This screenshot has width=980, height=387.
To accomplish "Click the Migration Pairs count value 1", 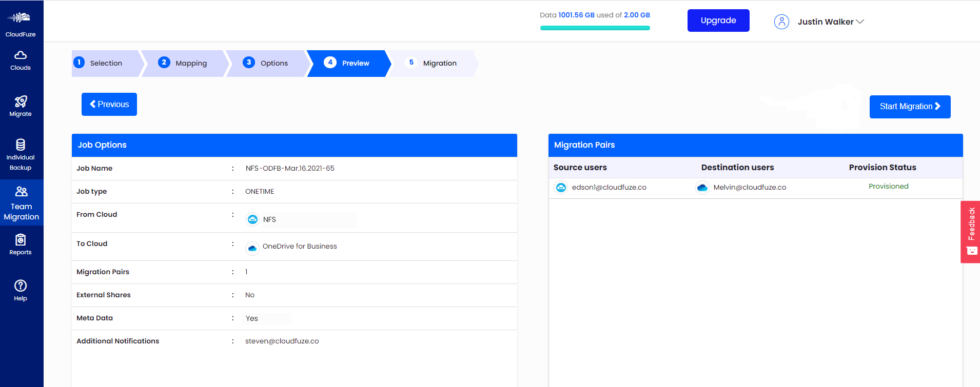I will 246,272.
